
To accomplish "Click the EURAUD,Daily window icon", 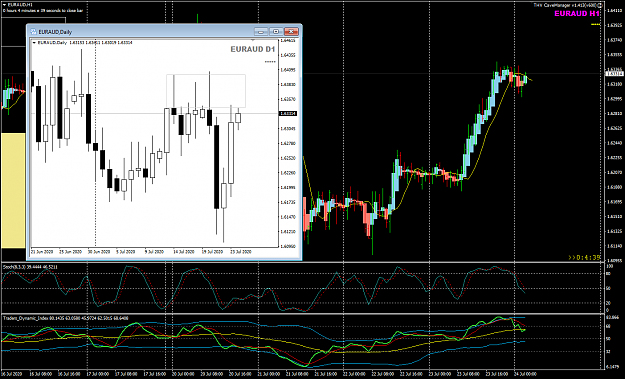I will tap(33, 31).
